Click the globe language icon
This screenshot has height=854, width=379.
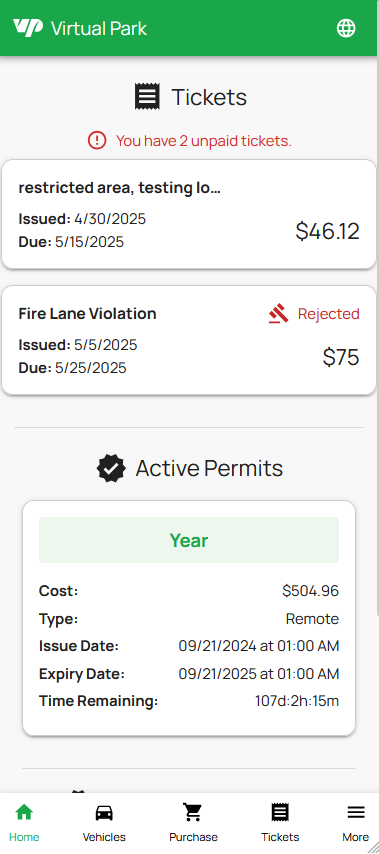(346, 28)
